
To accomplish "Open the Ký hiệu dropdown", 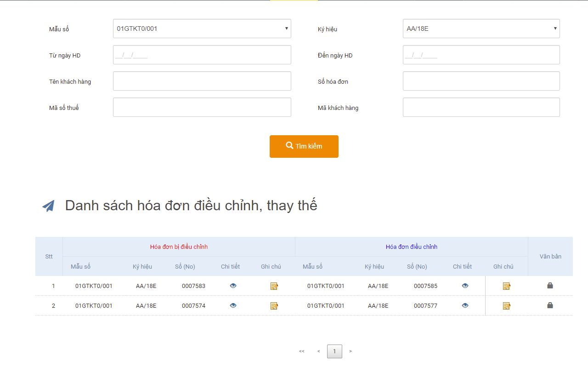I will pos(481,28).
